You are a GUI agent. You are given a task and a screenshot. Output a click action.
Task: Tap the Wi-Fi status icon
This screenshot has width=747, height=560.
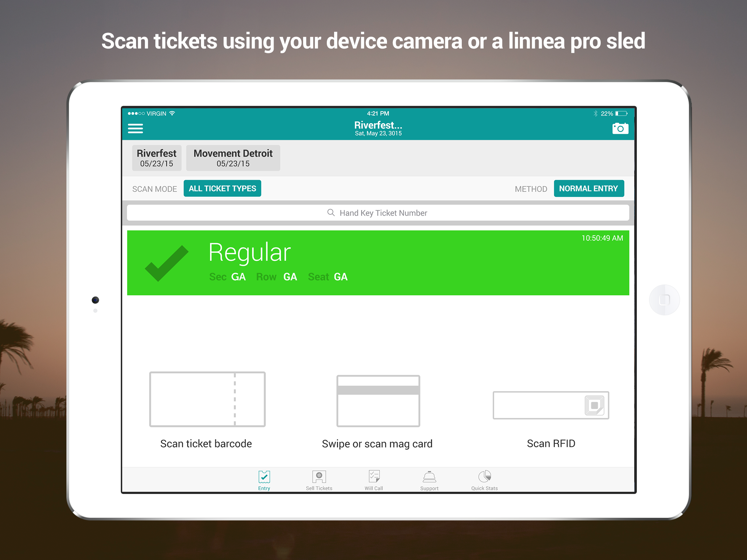[x=172, y=113]
